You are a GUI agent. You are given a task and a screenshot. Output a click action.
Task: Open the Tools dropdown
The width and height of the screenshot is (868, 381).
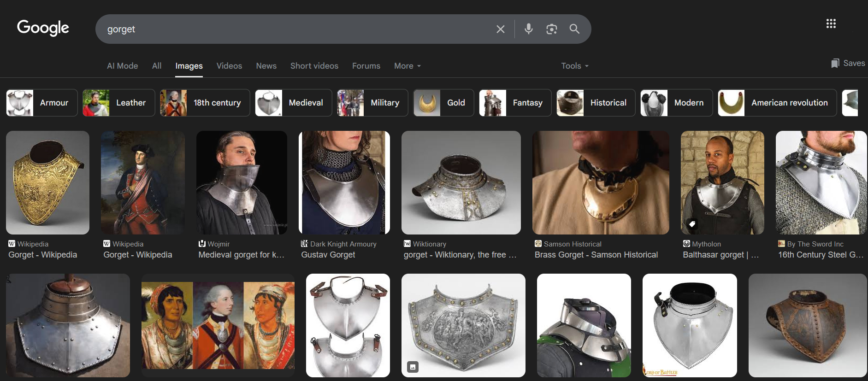(x=574, y=66)
